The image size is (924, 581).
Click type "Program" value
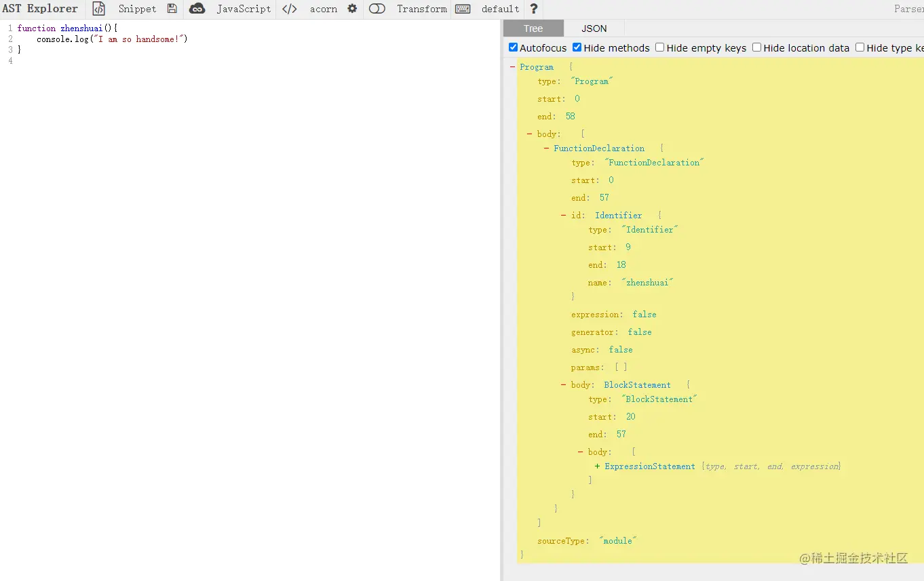point(592,81)
